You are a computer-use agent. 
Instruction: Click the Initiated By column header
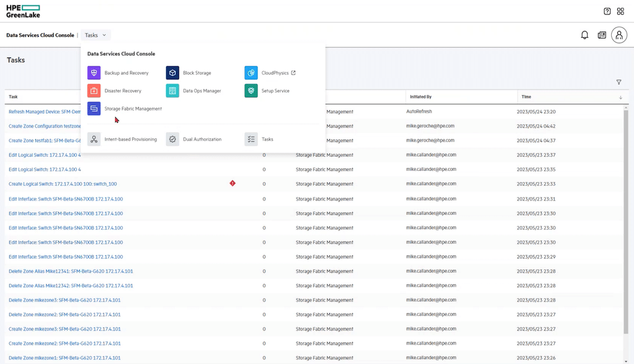tap(420, 97)
